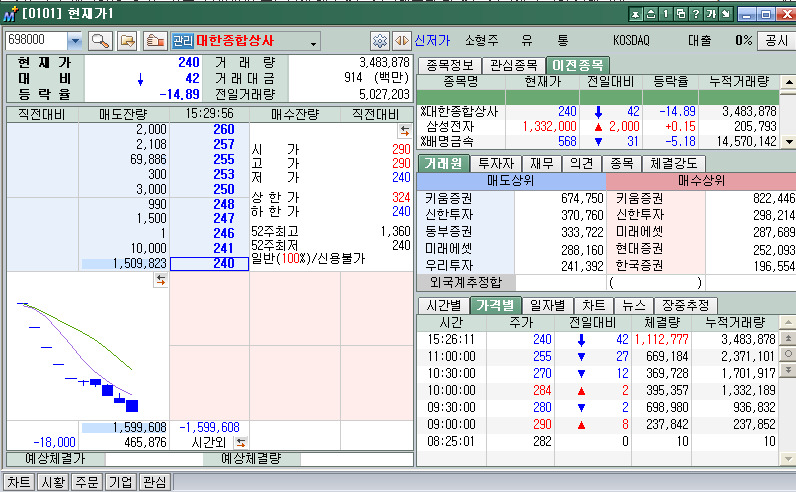
Task: Select 배명금속 row in previous stocks list
Action: [x=598, y=141]
